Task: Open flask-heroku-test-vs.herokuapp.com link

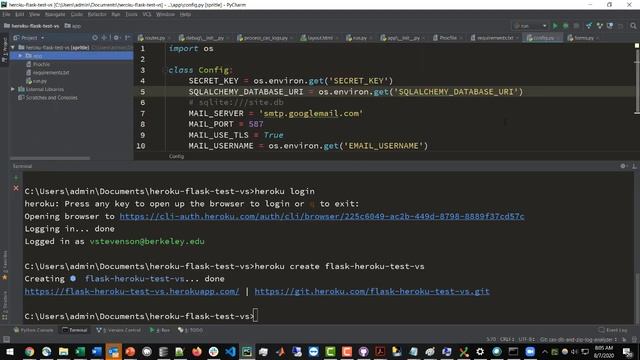Action: 132,291
